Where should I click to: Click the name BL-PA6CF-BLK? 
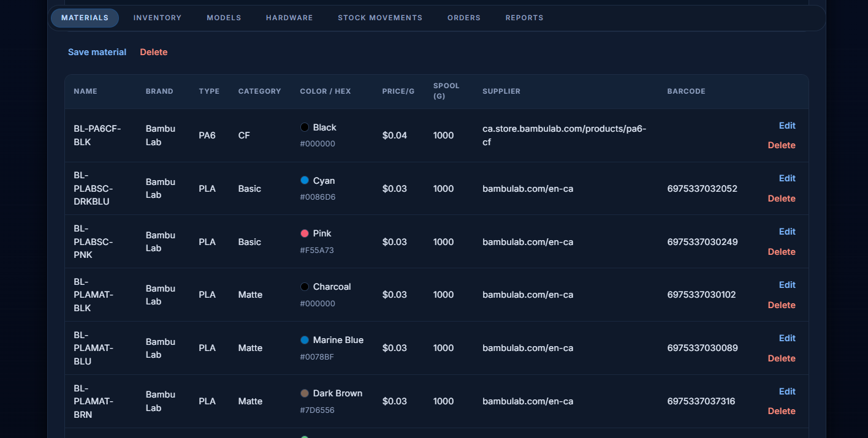coord(97,135)
